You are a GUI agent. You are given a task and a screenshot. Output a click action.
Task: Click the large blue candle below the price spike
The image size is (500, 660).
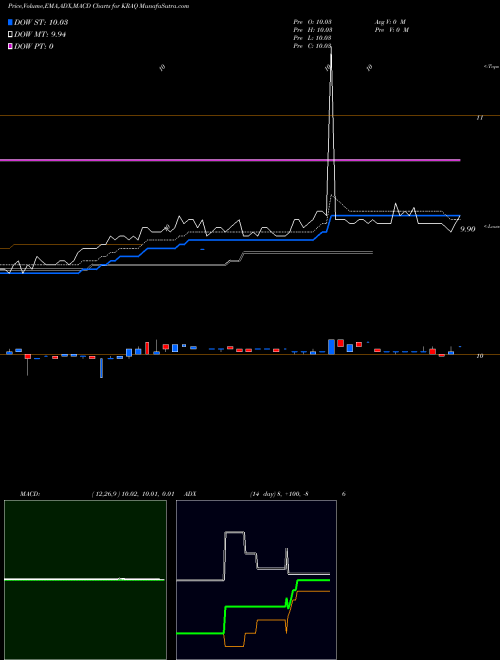pyautogui.click(x=332, y=346)
